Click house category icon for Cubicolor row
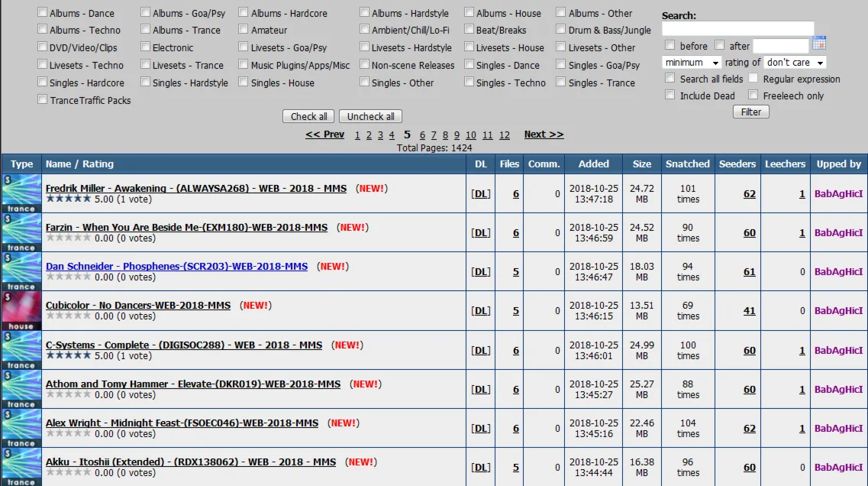 click(21, 311)
